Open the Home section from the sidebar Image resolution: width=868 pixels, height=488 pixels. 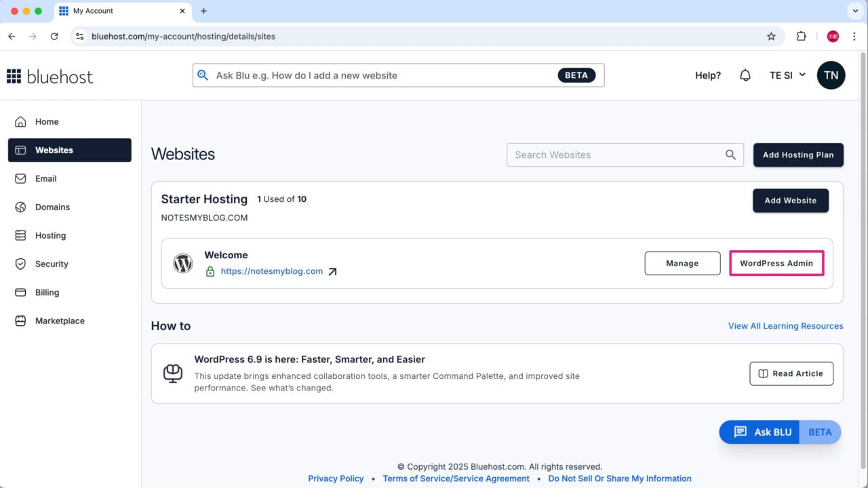[46, 121]
